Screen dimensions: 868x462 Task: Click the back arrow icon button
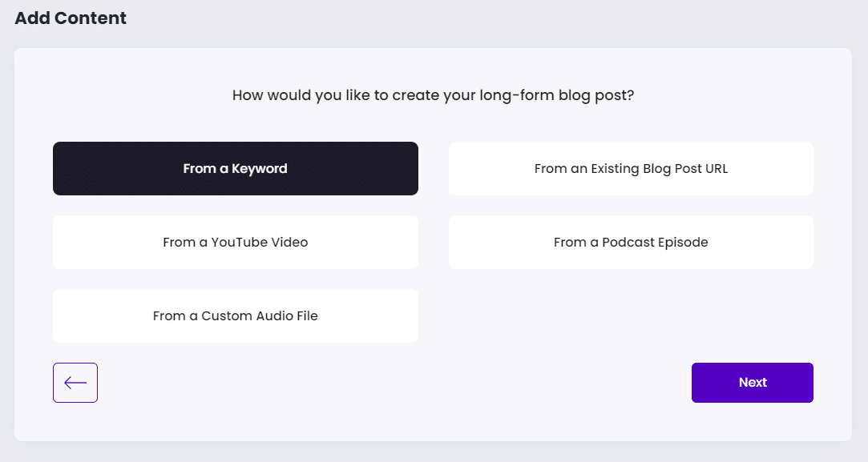tap(75, 382)
